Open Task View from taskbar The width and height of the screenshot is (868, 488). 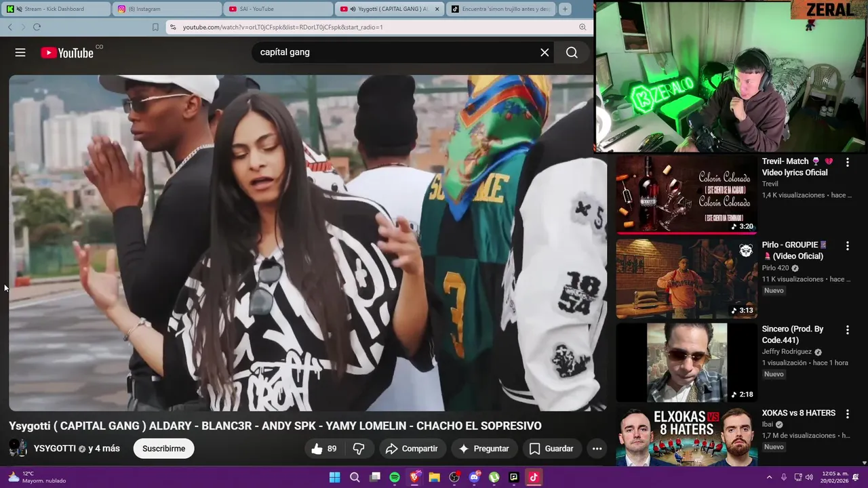(x=375, y=477)
